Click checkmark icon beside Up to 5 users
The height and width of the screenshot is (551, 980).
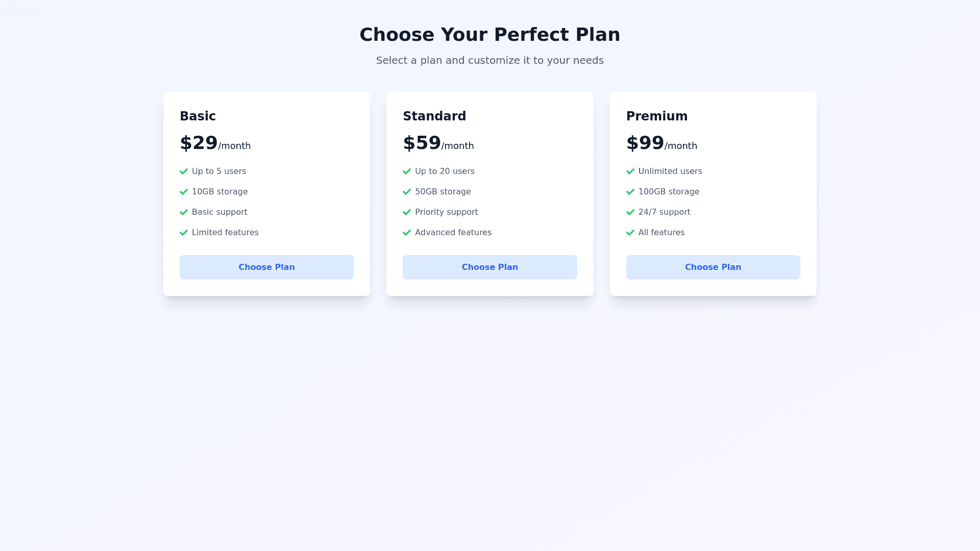184,171
